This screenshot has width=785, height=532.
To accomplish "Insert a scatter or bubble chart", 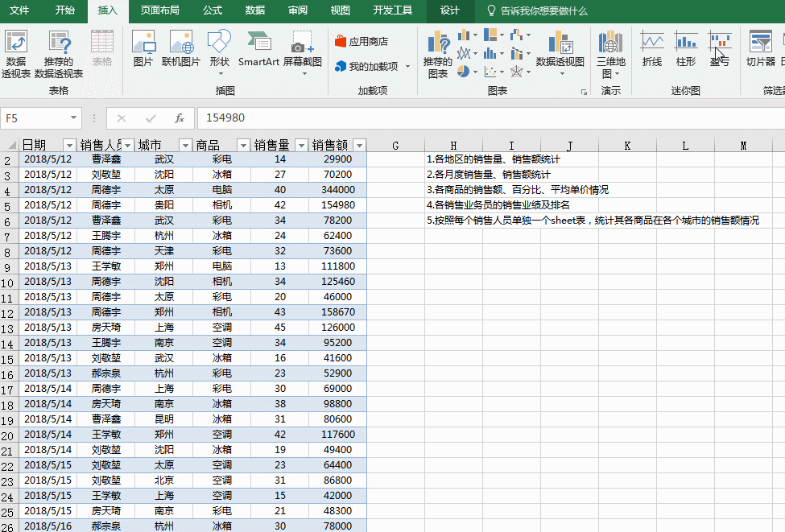I will tap(494, 72).
